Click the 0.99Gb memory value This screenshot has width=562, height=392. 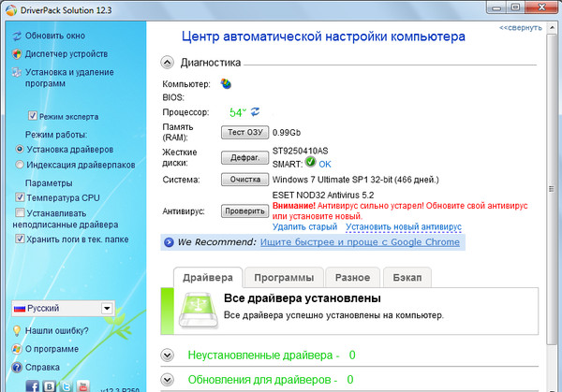tap(287, 133)
